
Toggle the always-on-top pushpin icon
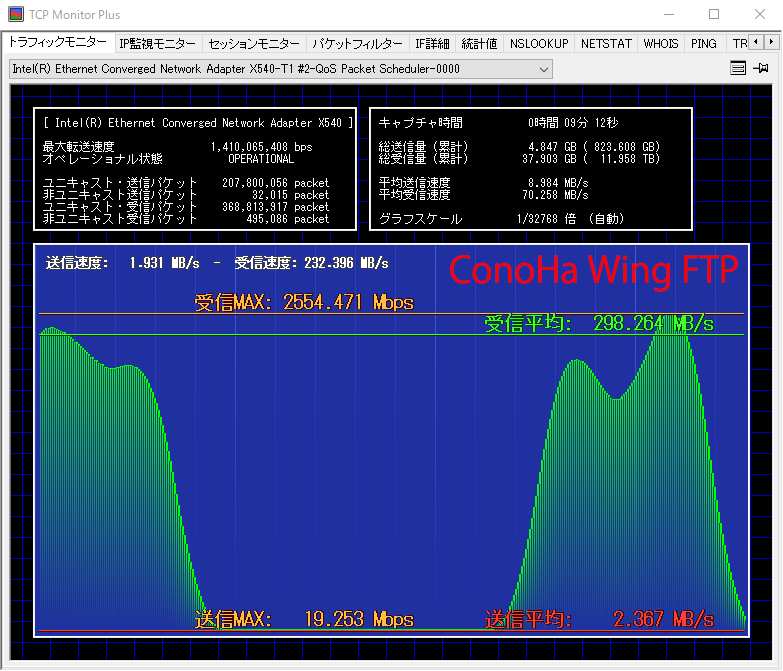pos(761,69)
